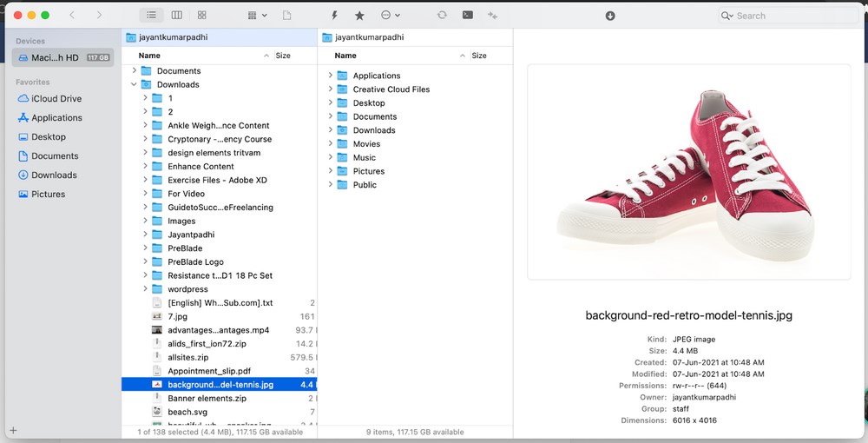Expand the Movies folder in right pane
868x443 pixels.
[331, 144]
